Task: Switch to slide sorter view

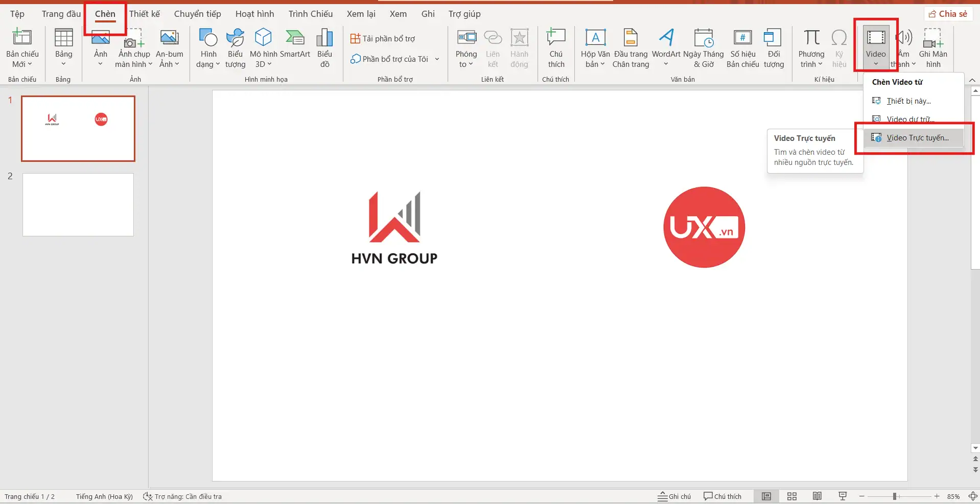Action: (x=792, y=496)
